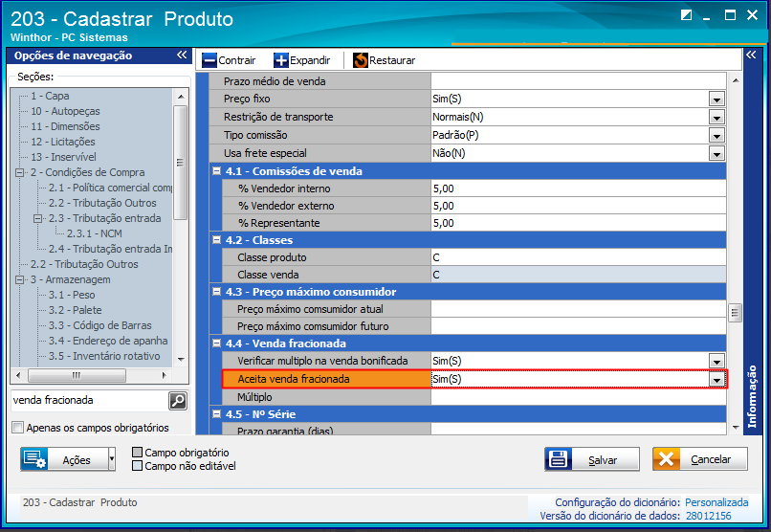771x532 pixels.
Task: Select 11 - Dimensões section in tree
Action: click(x=65, y=126)
